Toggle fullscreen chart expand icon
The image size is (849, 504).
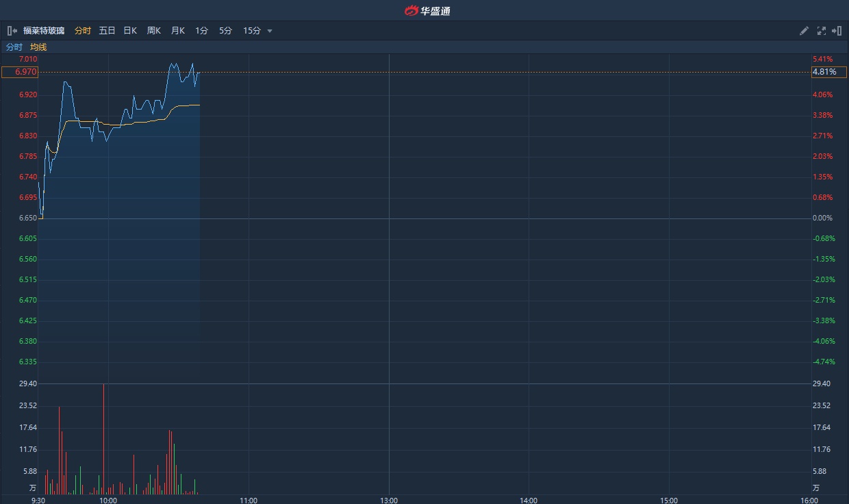pos(821,31)
